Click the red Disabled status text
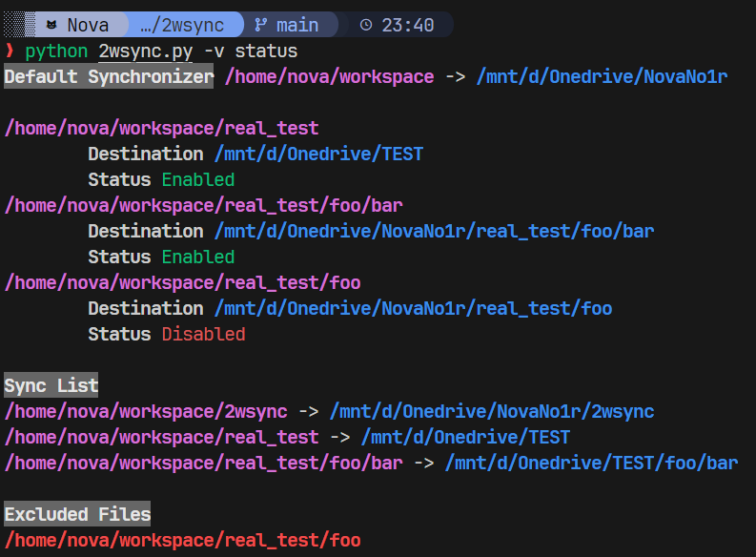Screen dimensions: 756x557 point(203,335)
